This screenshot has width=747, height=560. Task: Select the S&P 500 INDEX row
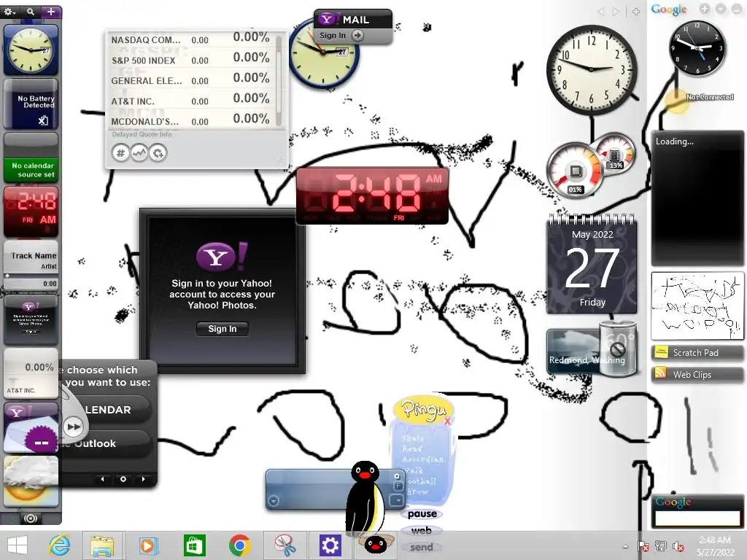190,60
